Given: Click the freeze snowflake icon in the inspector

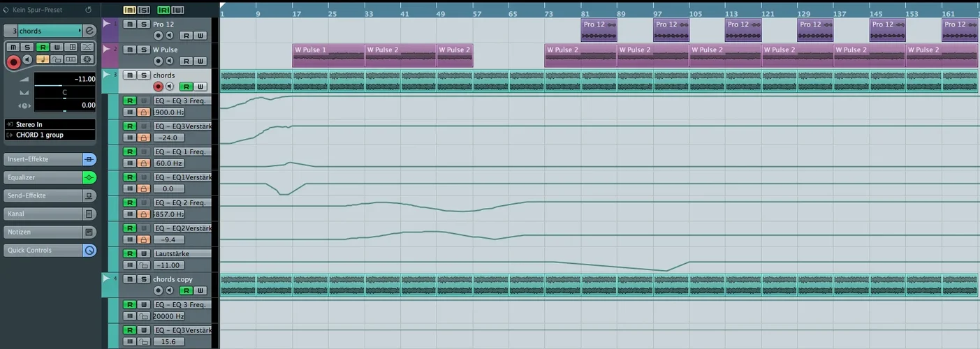Looking at the screenshot, I should point(87,59).
